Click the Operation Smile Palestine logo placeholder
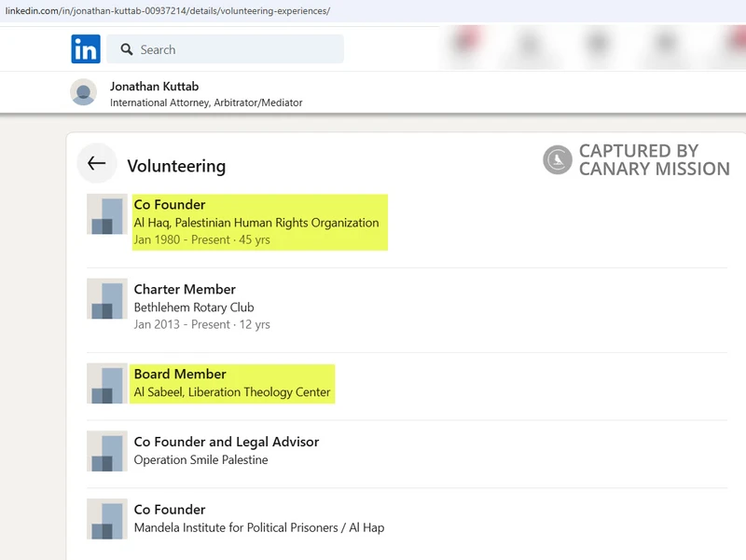Screen dimensions: 746x560 107,451
